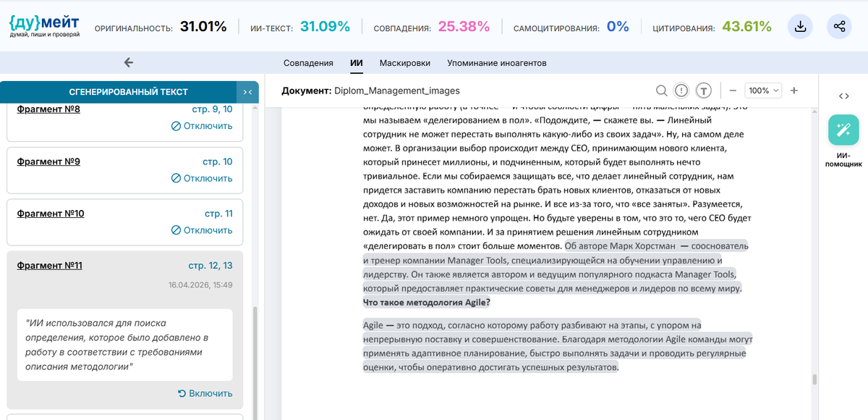Viewport: 868px width, 420px height.
Task: Open the Фрагмент №8 link
Action: (48, 109)
